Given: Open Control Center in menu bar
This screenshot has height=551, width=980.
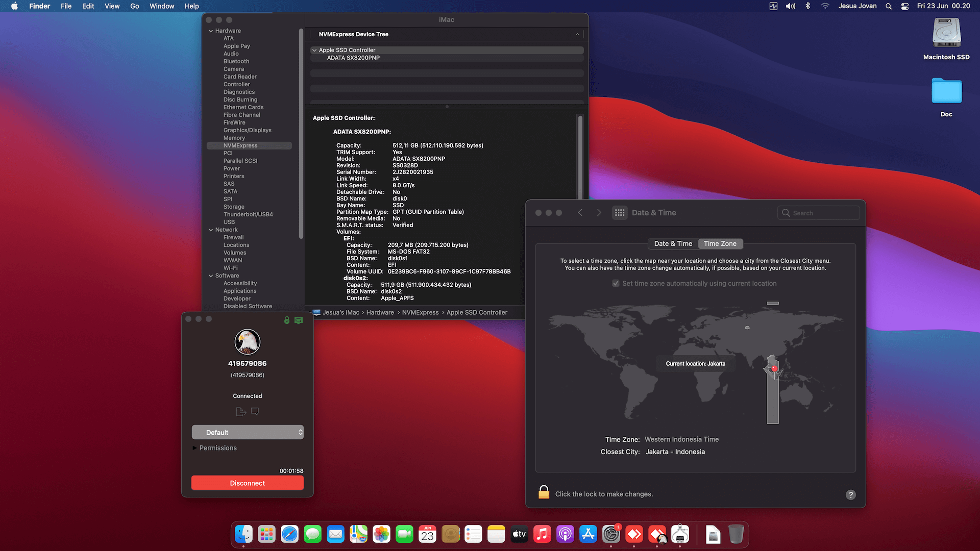Looking at the screenshot, I should click(905, 6).
